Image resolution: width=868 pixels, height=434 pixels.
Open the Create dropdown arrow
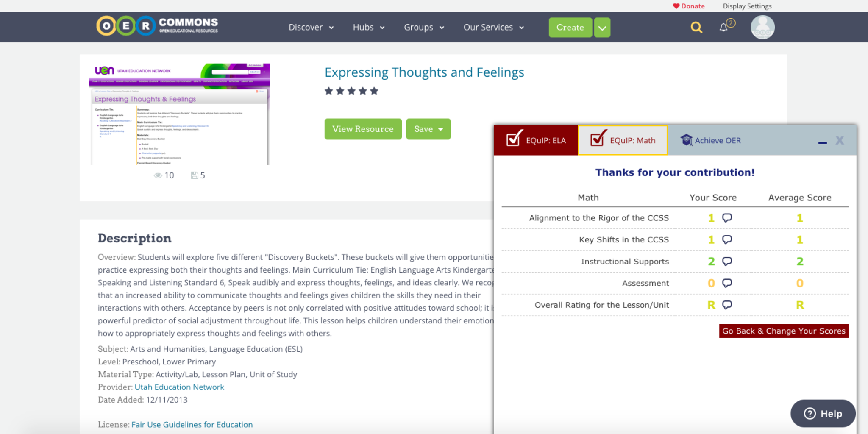click(x=602, y=28)
